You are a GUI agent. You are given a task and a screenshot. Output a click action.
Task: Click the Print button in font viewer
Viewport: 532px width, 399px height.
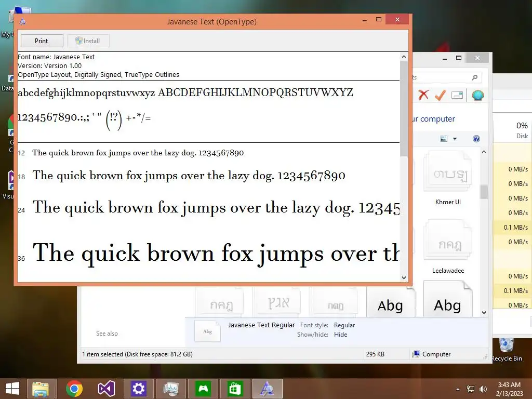click(42, 41)
